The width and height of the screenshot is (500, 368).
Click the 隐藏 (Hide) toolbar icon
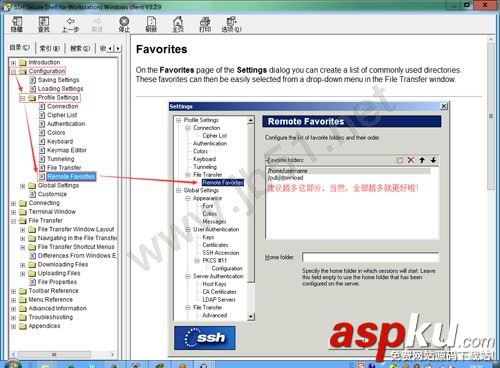[17, 24]
